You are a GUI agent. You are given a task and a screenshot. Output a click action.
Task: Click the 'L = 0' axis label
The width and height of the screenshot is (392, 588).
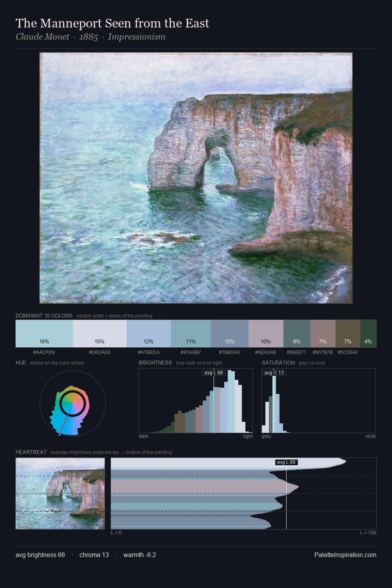pyautogui.click(x=116, y=532)
